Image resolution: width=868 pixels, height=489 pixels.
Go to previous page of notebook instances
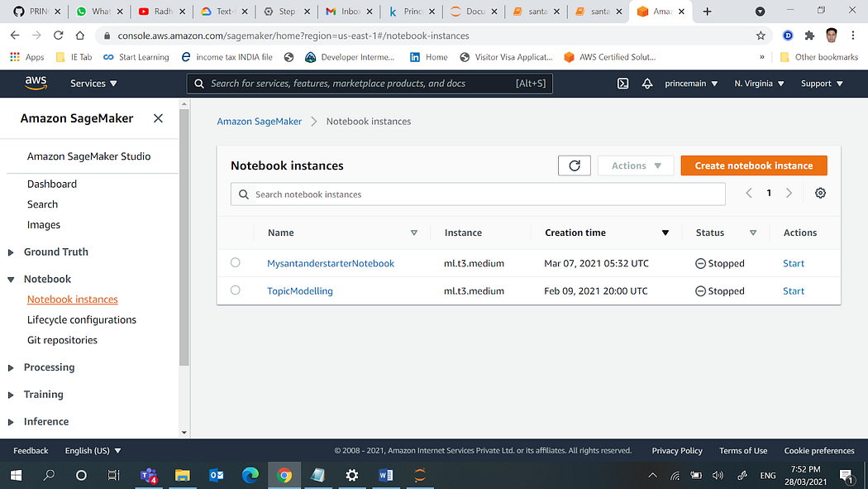pyautogui.click(x=749, y=193)
